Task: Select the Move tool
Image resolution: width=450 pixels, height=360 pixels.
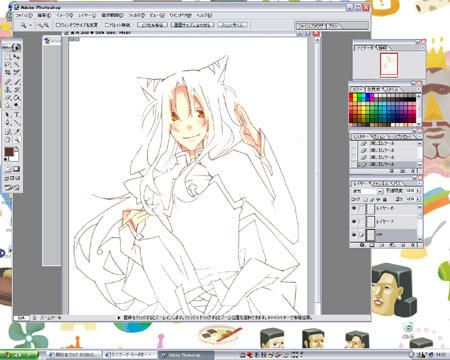Action: 17,57
